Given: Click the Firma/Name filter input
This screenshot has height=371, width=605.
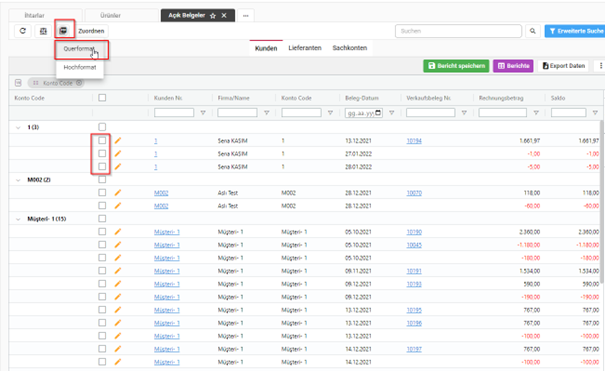Looking at the screenshot, I should (x=237, y=113).
